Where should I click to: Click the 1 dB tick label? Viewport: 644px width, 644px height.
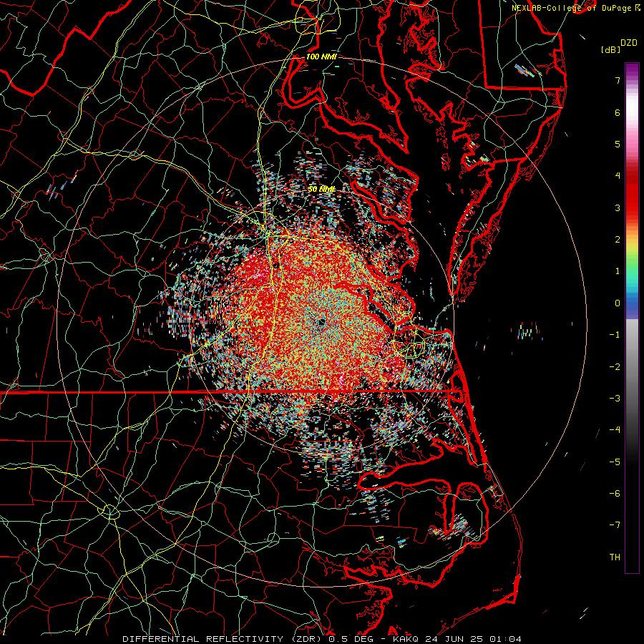[x=618, y=271]
